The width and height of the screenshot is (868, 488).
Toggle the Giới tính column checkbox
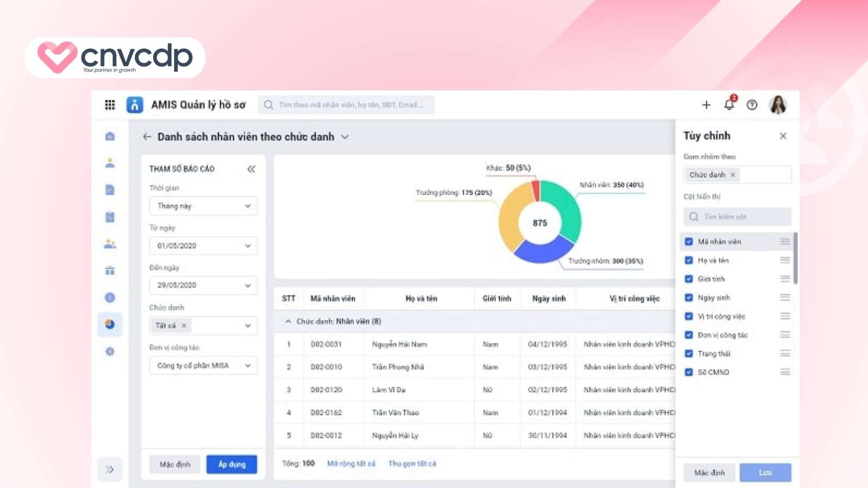point(688,279)
